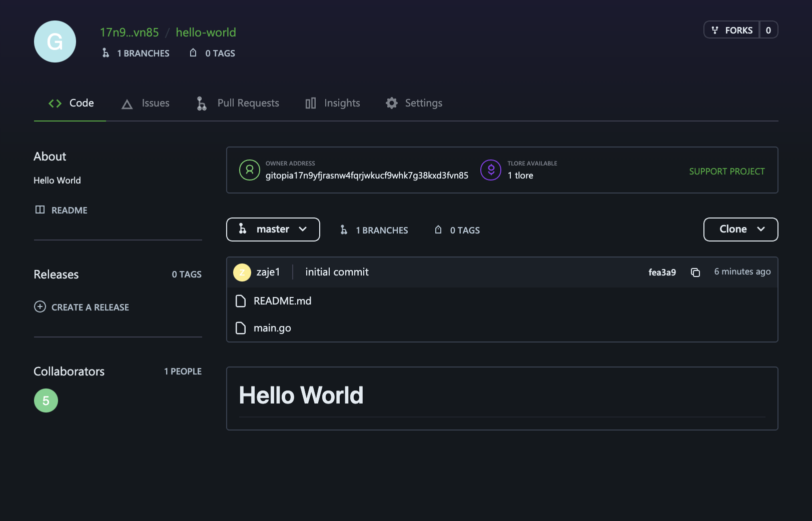Click the Code tab angle-brackets icon

(55, 103)
